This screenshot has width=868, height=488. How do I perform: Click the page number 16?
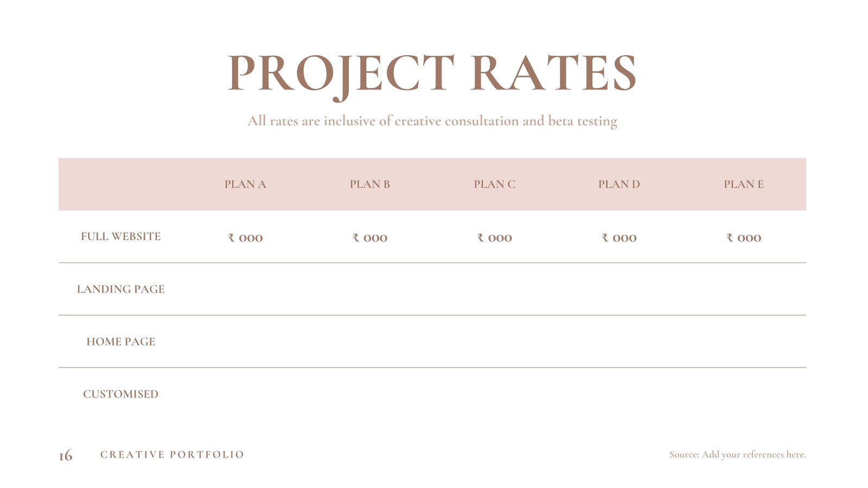click(x=66, y=455)
